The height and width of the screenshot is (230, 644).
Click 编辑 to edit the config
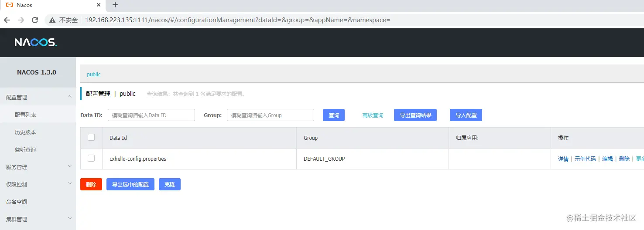pos(607,159)
